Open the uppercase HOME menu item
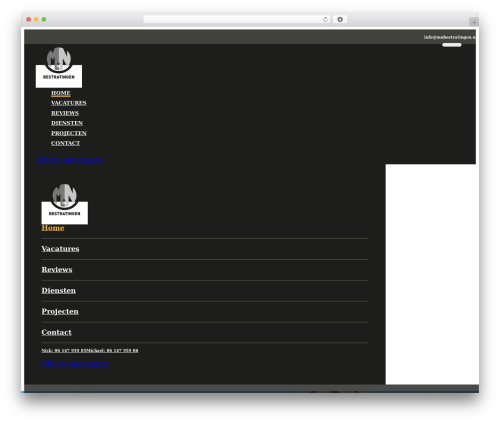This screenshot has height=423, width=500. (61, 93)
